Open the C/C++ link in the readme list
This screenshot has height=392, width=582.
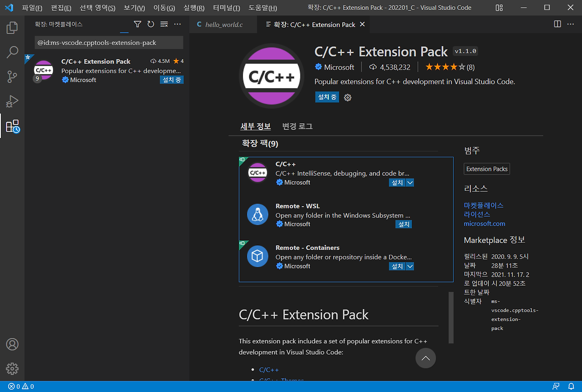[x=269, y=370]
